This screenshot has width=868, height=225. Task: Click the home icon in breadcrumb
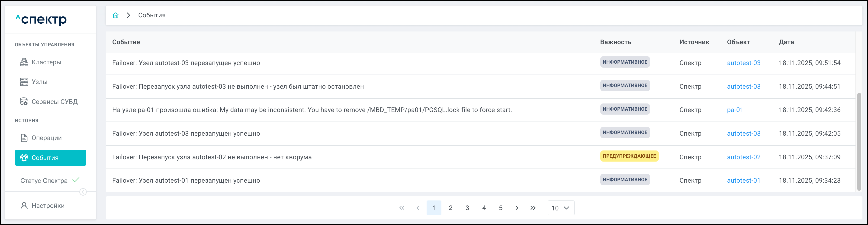[x=116, y=15]
